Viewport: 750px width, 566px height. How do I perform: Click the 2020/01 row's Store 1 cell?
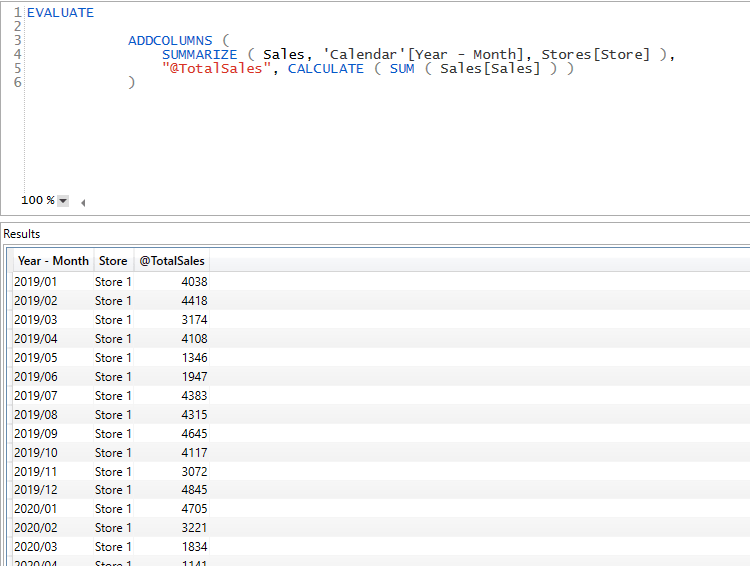(113, 509)
